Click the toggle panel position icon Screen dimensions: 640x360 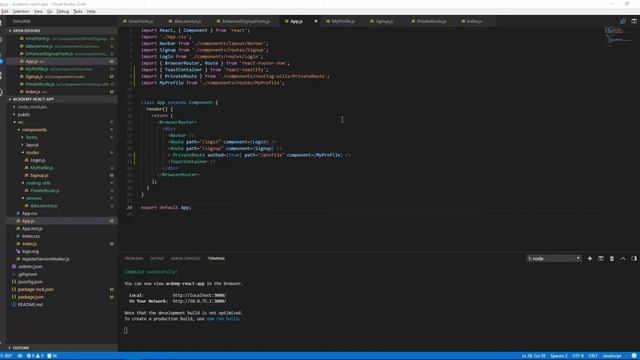point(634,258)
